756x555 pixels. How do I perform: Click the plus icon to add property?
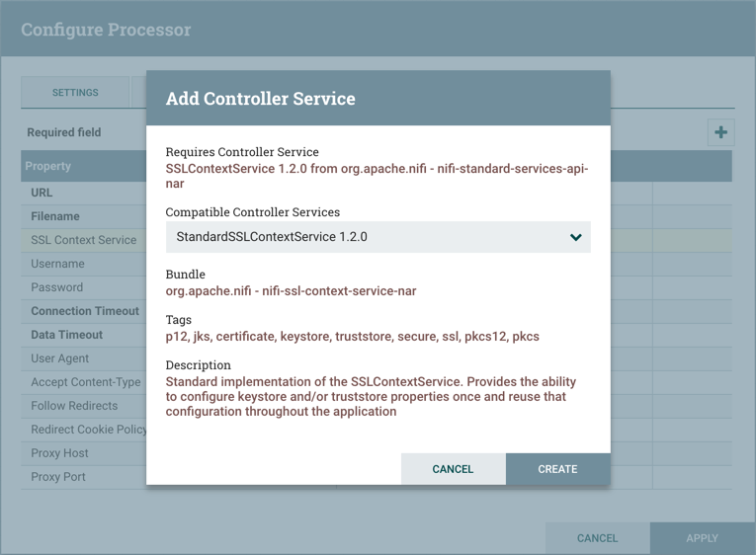click(720, 132)
